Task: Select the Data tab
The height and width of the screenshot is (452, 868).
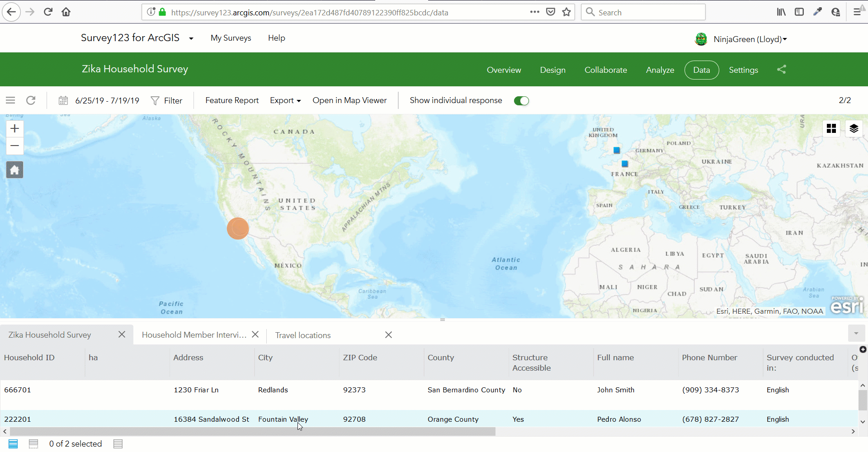Action: [x=701, y=70]
